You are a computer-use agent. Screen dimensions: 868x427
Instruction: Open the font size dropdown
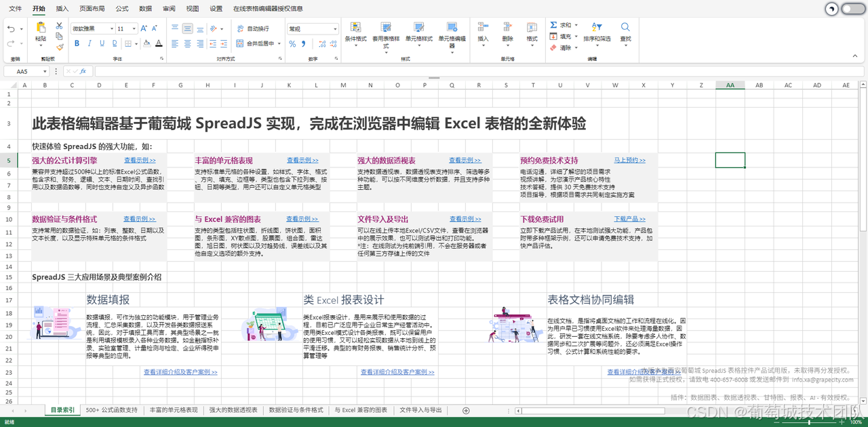coord(133,28)
